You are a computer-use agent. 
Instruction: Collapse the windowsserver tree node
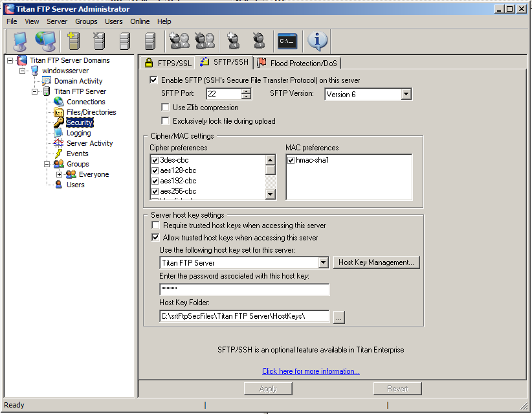[x=23, y=71]
